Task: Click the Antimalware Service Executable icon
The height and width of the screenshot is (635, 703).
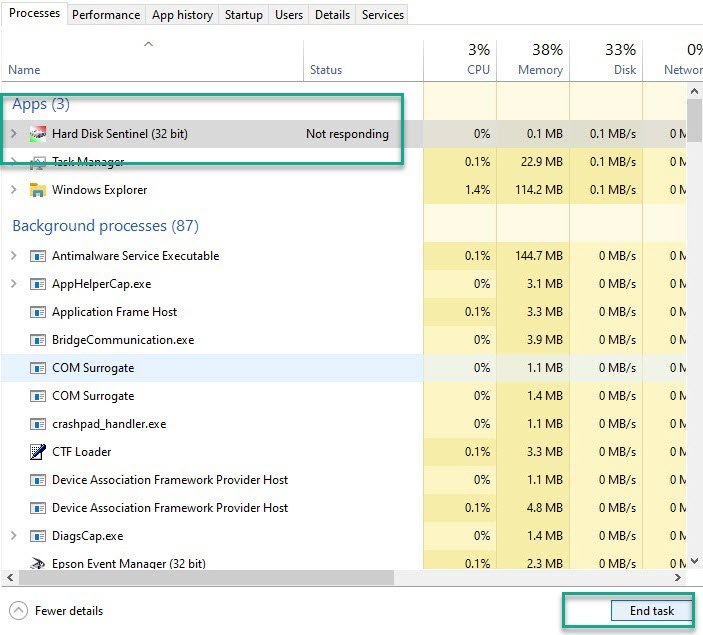Action: pyautogui.click(x=38, y=256)
